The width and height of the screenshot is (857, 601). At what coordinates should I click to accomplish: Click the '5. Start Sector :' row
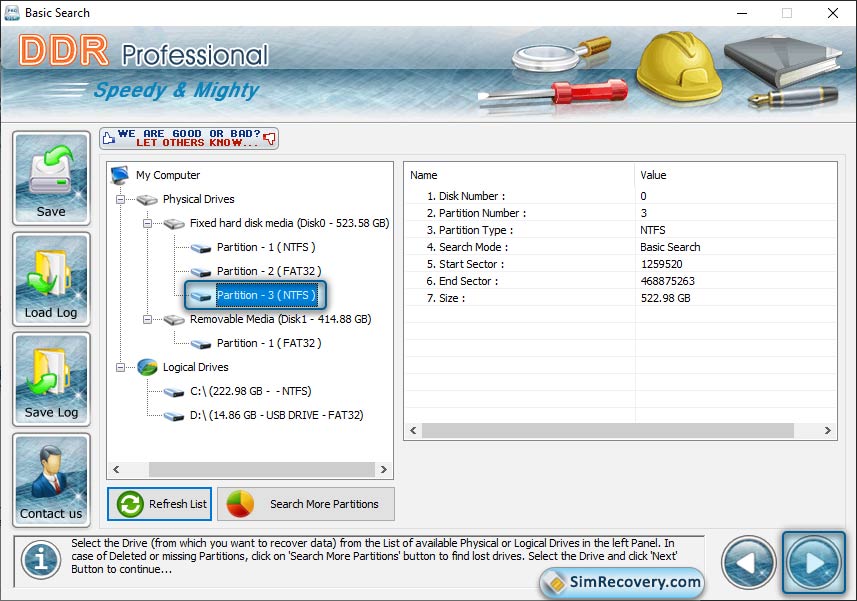(x=621, y=264)
